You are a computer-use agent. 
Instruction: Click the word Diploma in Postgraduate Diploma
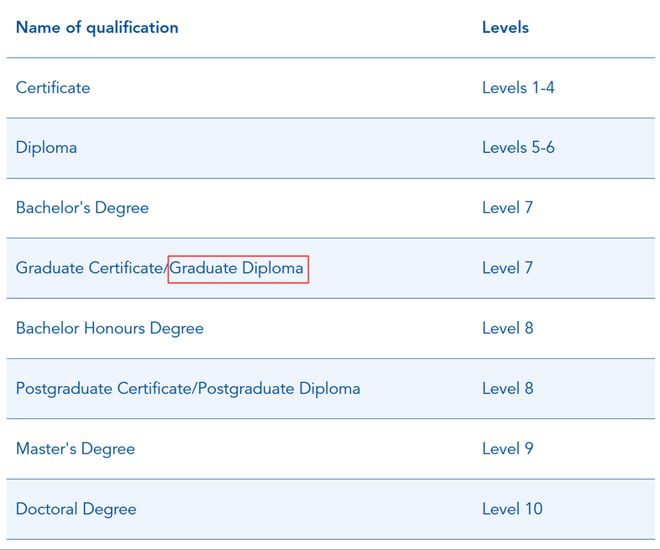coord(330,388)
